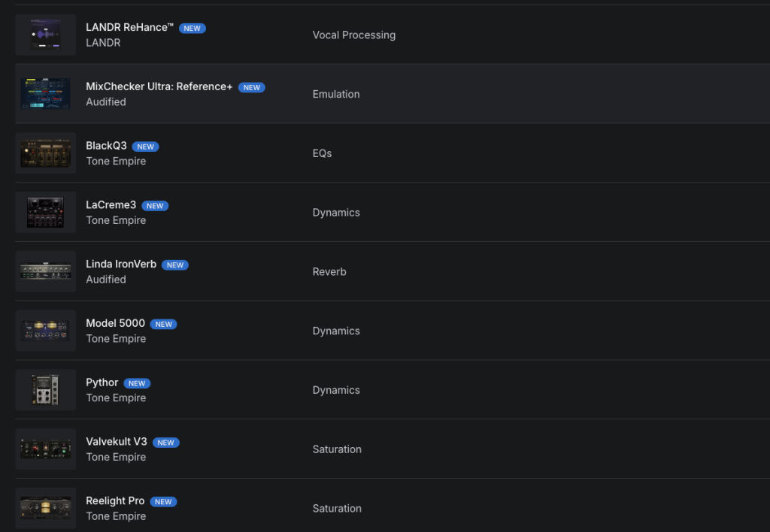Click the Vocal Processing category label

coord(353,35)
